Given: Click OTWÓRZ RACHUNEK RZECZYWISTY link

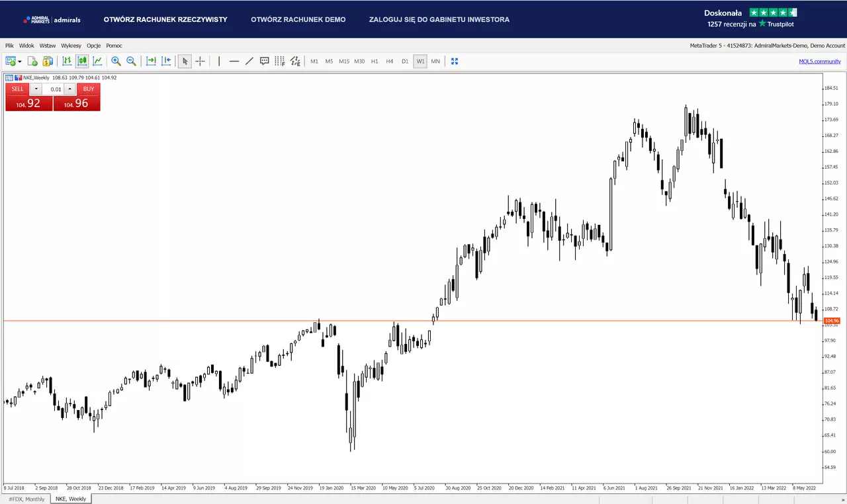Looking at the screenshot, I should click(x=165, y=20).
